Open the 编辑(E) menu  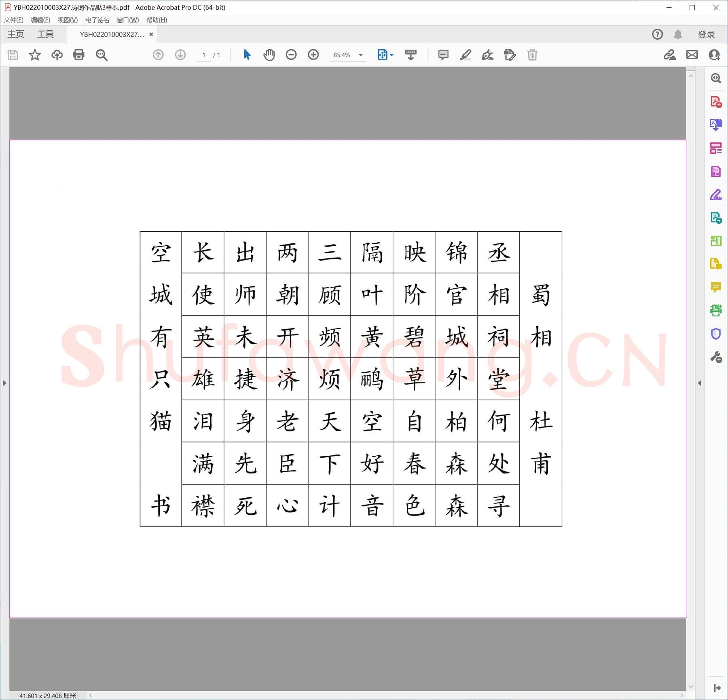40,20
